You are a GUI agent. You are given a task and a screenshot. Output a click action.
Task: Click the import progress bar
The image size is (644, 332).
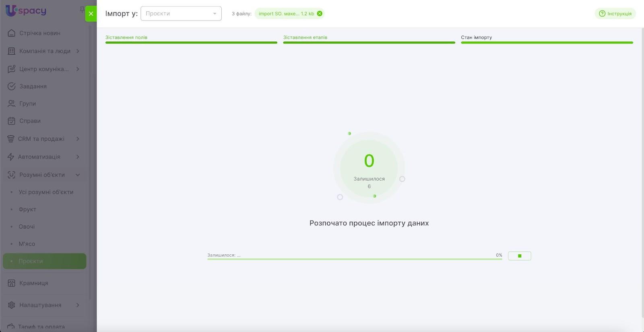point(355,259)
